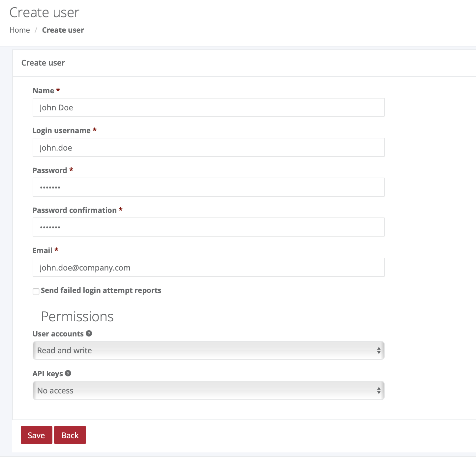This screenshot has width=476, height=460.
Task: Enable Send failed login attempt reports checkbox
Action: tap(36, 291)
